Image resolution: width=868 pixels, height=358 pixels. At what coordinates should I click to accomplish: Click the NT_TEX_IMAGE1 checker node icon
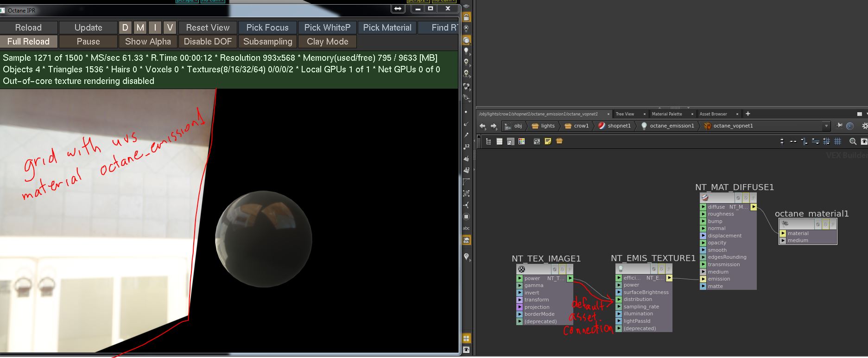(x=522, y=269)
